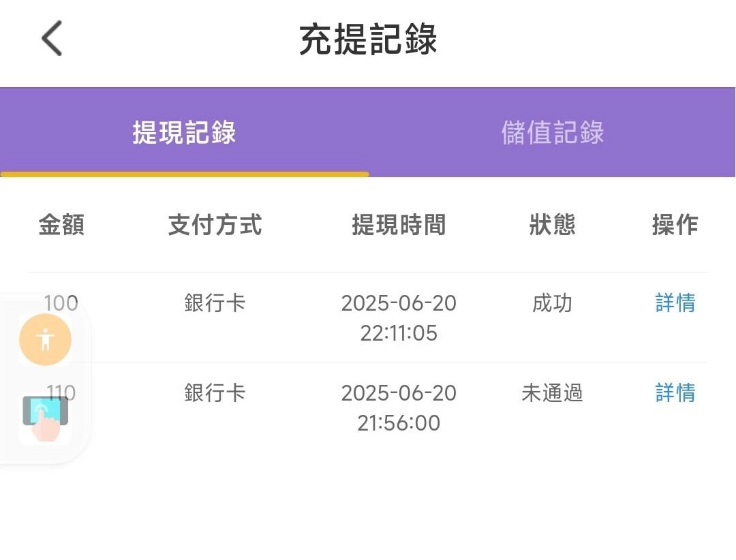Open 詳情 for the 未通過 withdrawal
The width and height of the screenshot is (736, 560).
click(675, 392)
